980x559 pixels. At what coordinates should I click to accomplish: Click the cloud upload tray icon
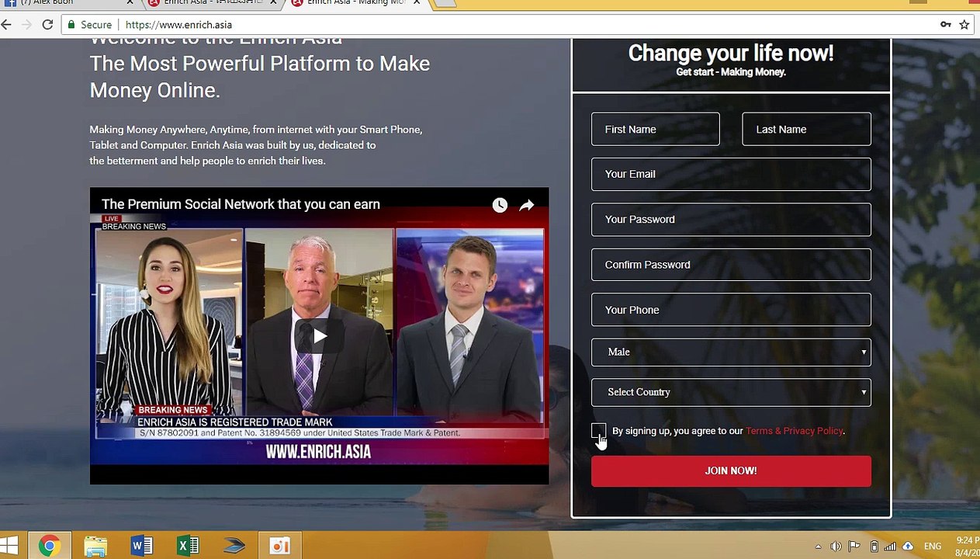(908, 547)
